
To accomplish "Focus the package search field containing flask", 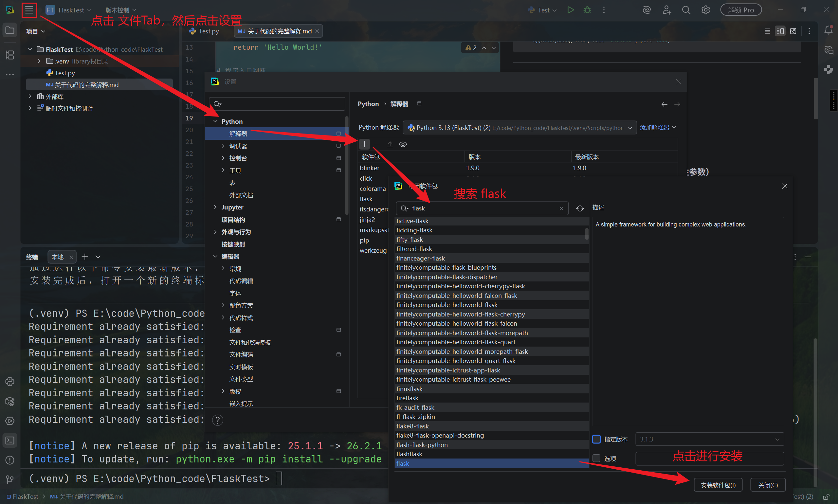I will click(x=482, y=208).
